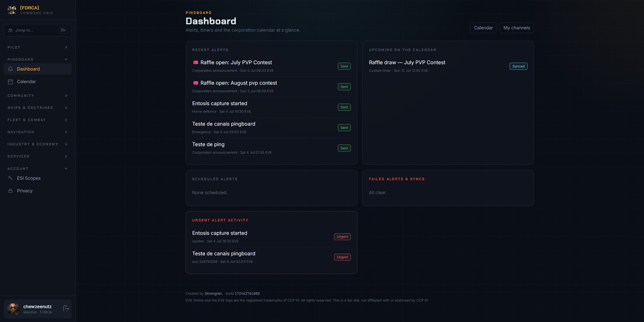
Task: Click the Jump to search icon
Action: pyautogui.click(x=10, y=30)
